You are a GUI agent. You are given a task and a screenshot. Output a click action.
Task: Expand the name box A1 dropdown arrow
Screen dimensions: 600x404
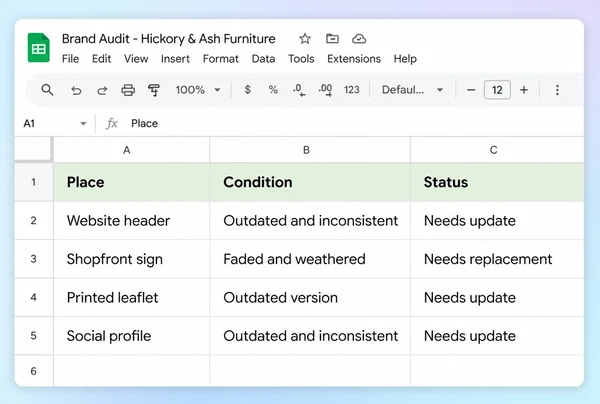83,124
